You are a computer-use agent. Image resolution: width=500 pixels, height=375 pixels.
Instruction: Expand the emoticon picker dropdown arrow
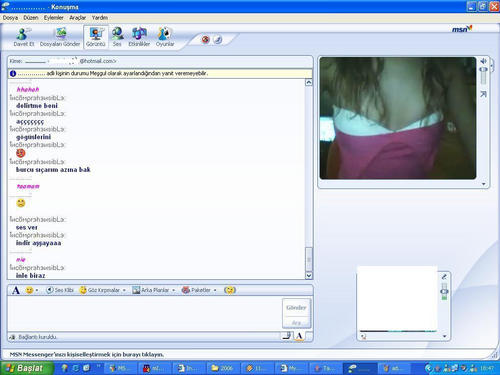click(37, 290)
